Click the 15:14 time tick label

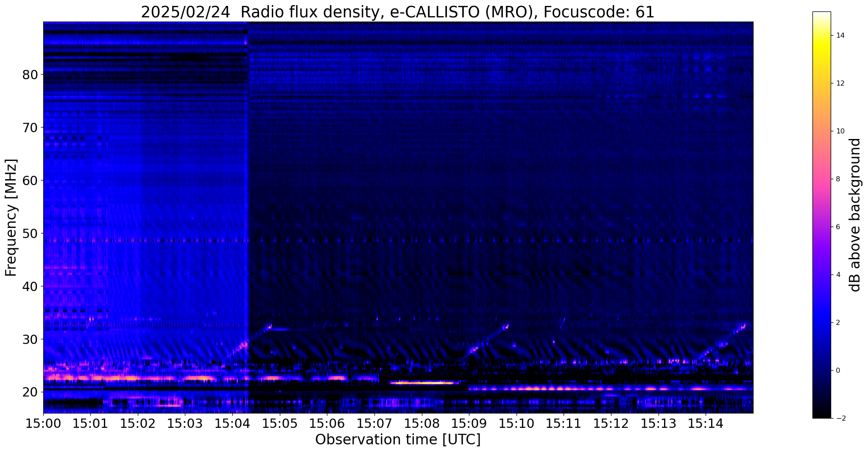coord(706,423)
